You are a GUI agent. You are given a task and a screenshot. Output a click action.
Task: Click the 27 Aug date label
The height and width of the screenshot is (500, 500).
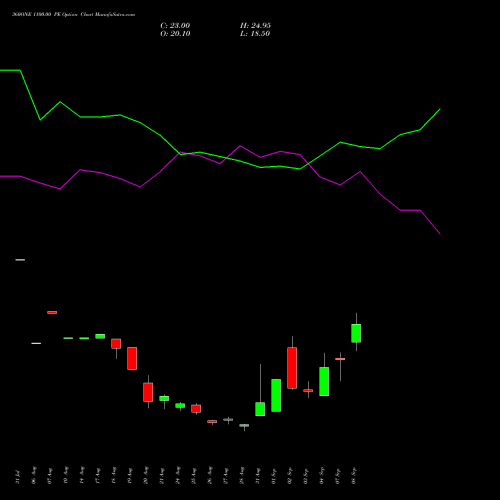(x=226, y=476)
